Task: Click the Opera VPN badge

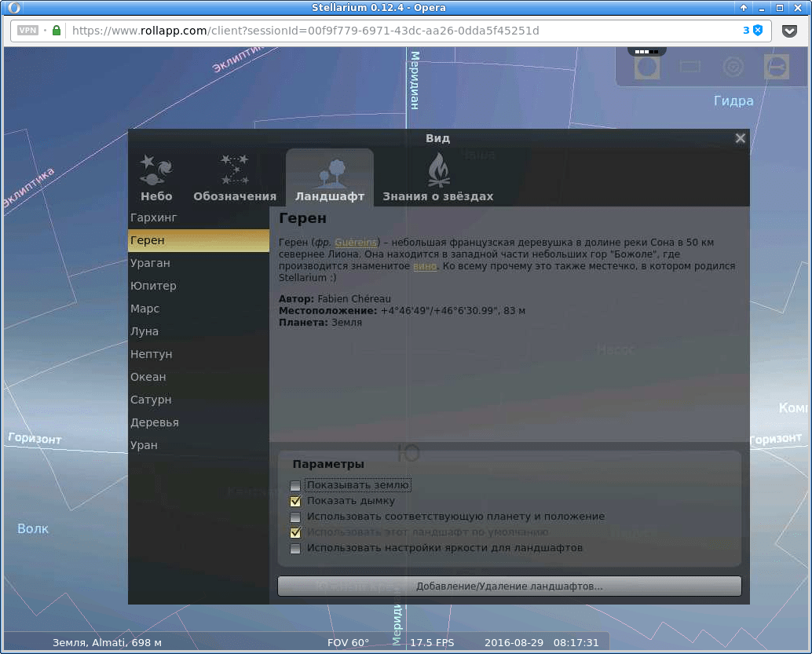Action: (27, 31)
